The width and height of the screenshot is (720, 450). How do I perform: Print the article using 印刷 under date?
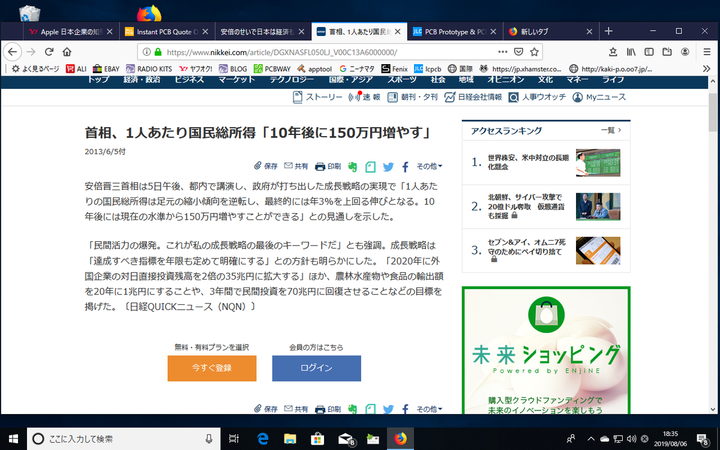328,166
